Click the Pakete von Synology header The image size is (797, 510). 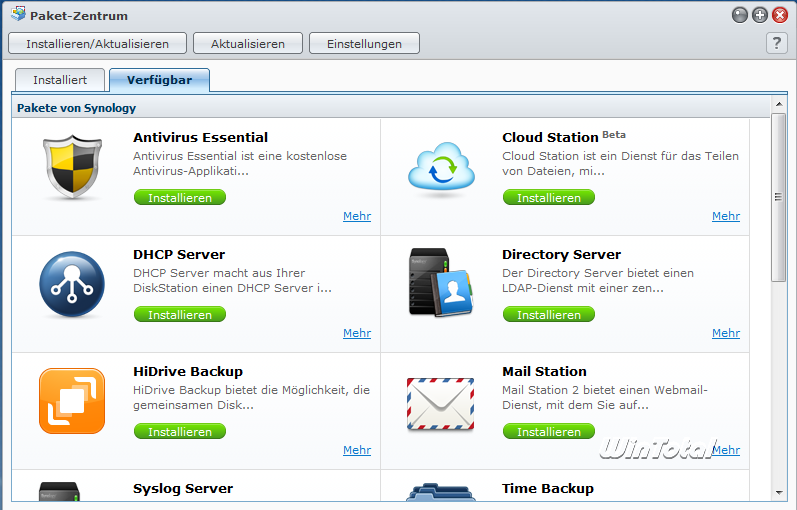tap(76, 108)
